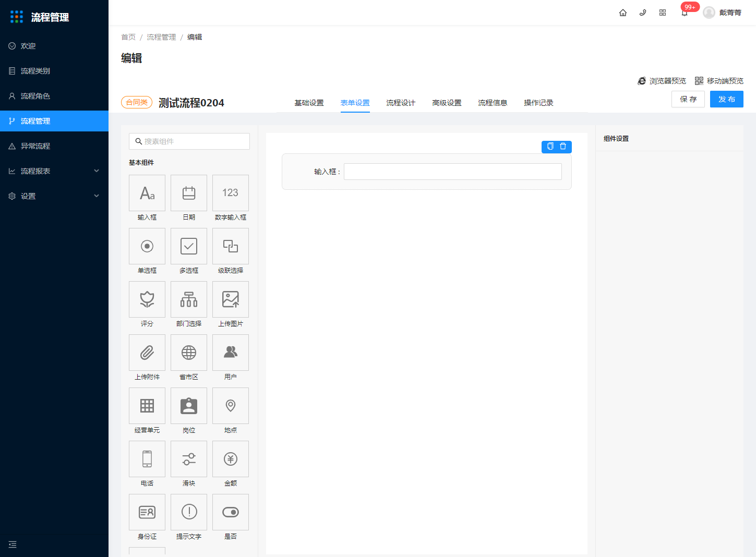Switch to 流程信息 tab
Image resolution: width=756 pixels, height=557 pixels.
coord(493,103)
